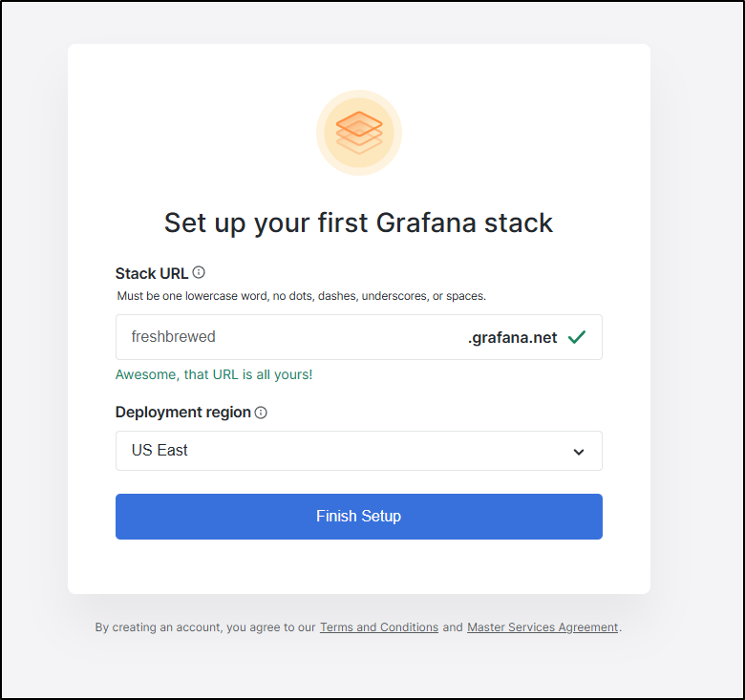The width and height of the screenshot is (745, 700).
Task: Expand the region dropdown chevron arrow
Action: tap(578, 452)
